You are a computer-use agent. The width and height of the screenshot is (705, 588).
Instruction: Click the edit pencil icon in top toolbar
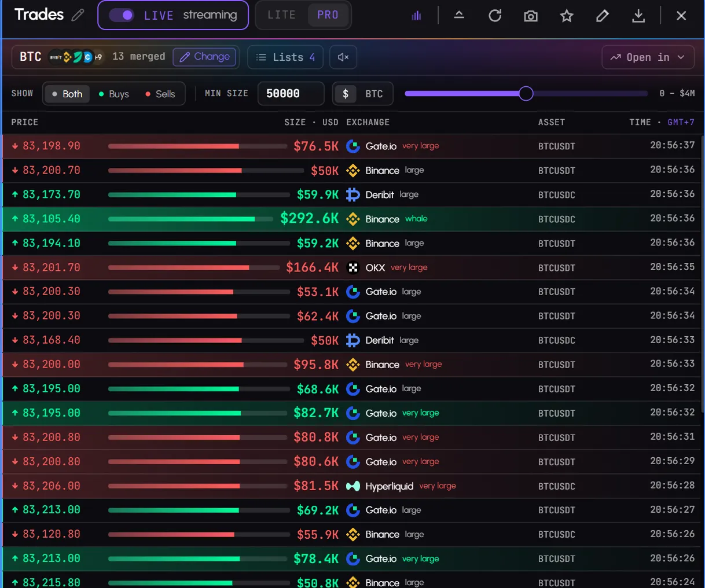coord(603,16)
